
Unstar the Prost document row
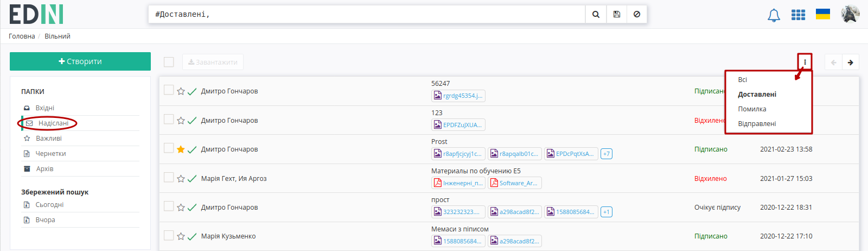pyautogui.click(x=181, y=149)
